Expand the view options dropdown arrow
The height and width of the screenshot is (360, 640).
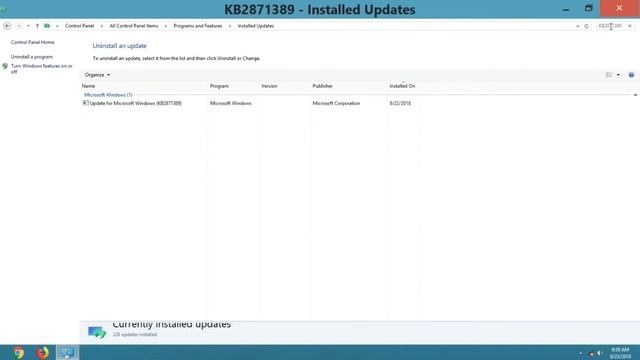(618, 75)
